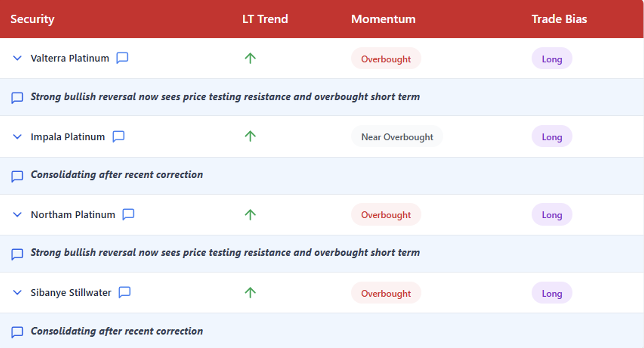Click green trend arrow for Northam Platinum

(250, 214)
